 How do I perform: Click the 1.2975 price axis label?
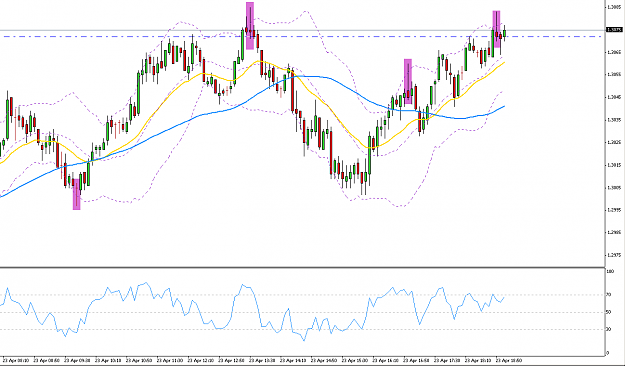(x=613, y=255)
